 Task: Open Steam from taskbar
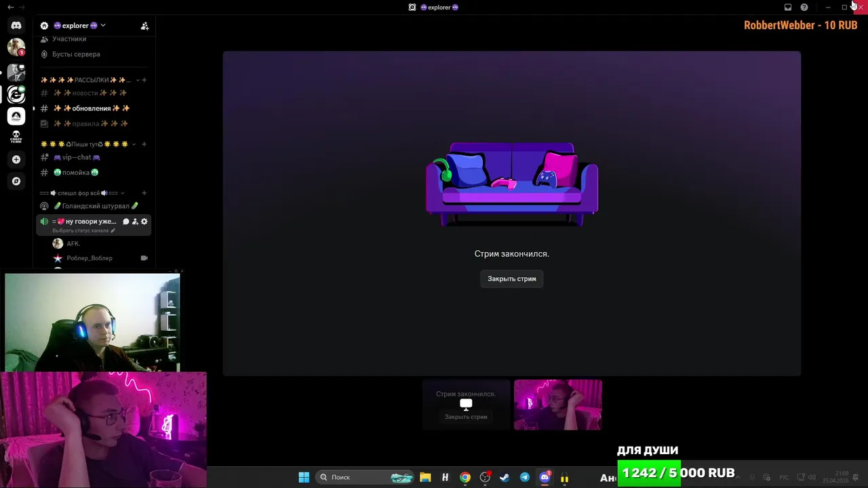(x=505, y=477)
